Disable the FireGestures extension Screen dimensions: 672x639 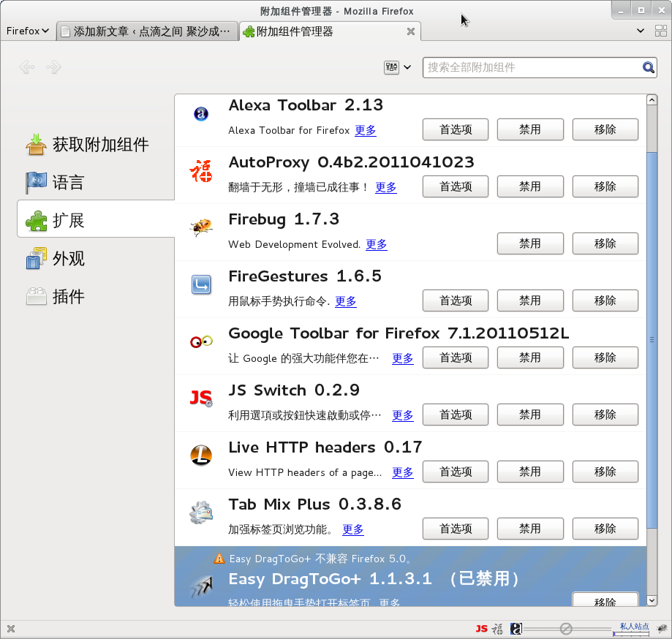(530, 300)
